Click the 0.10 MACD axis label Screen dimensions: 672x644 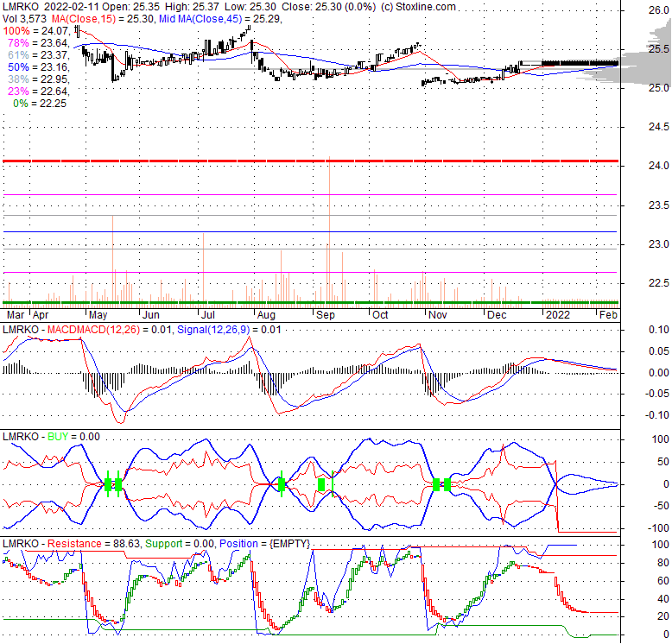pos(659,330)
